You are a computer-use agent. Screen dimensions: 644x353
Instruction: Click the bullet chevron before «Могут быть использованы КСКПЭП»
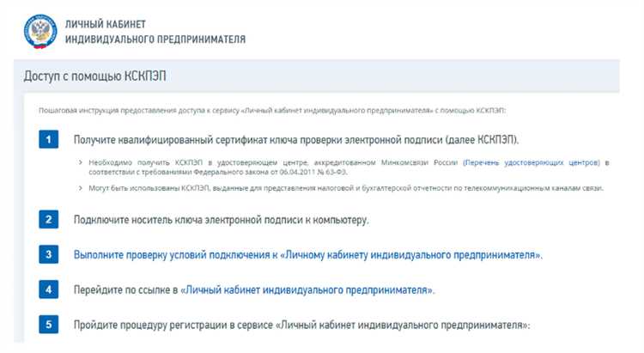pos(81,188)
